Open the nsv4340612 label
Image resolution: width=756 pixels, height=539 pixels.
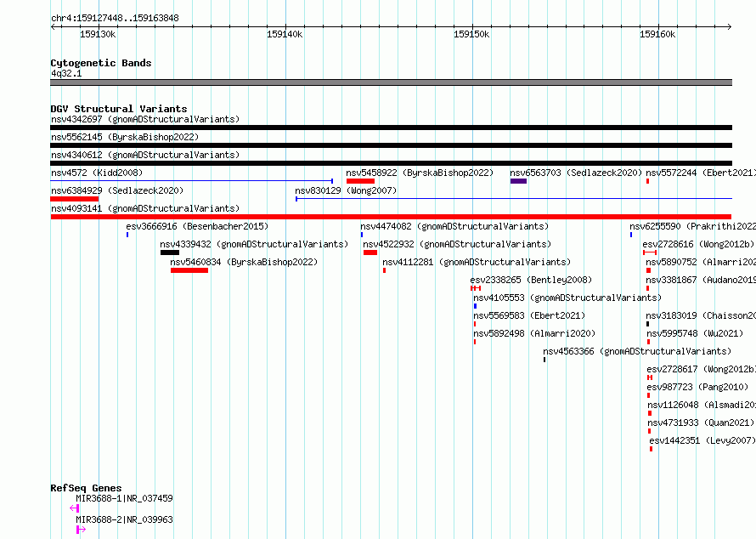(145, 155)
